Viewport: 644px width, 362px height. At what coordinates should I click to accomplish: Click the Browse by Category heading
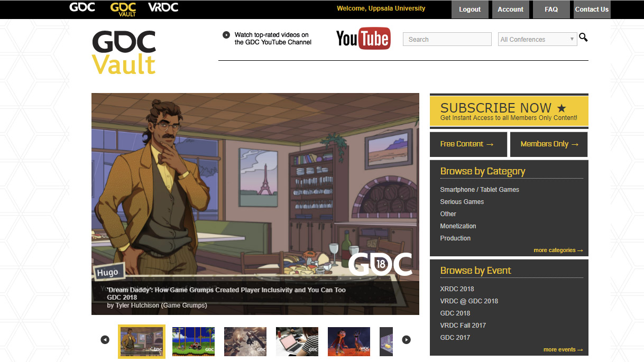click(x=483, y=171)
